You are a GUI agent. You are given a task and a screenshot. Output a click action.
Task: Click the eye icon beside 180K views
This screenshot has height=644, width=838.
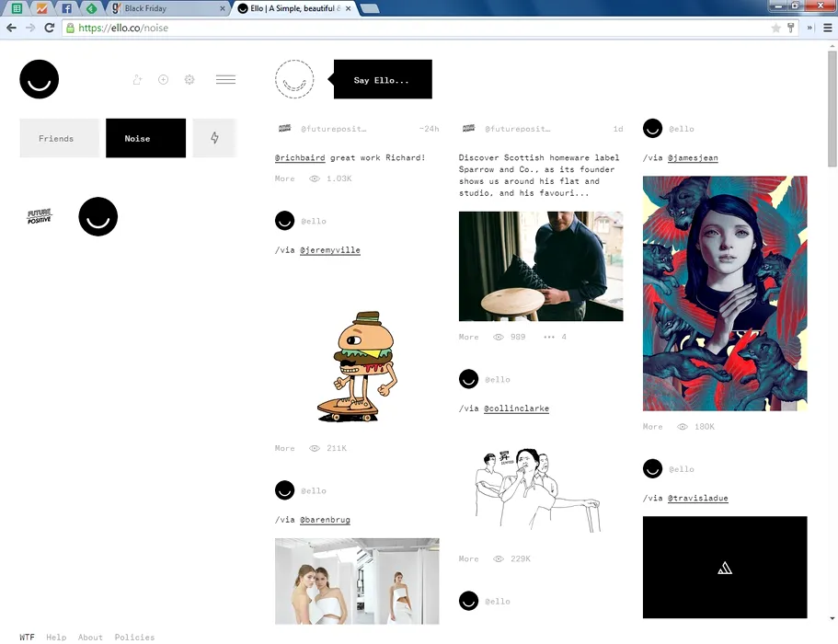(683, 427)
